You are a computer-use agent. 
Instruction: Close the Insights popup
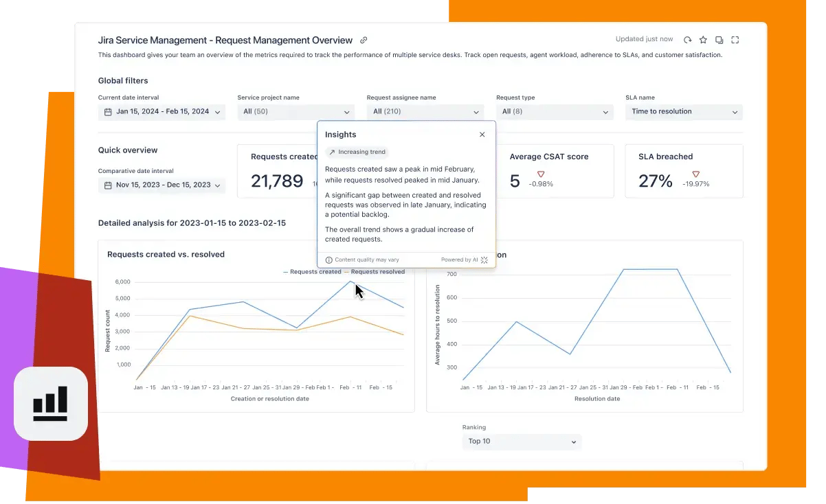[x=482, y=135]
